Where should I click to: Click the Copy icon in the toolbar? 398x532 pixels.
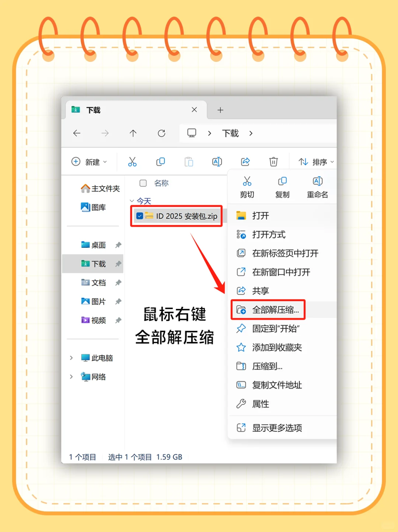pos(161,162)
